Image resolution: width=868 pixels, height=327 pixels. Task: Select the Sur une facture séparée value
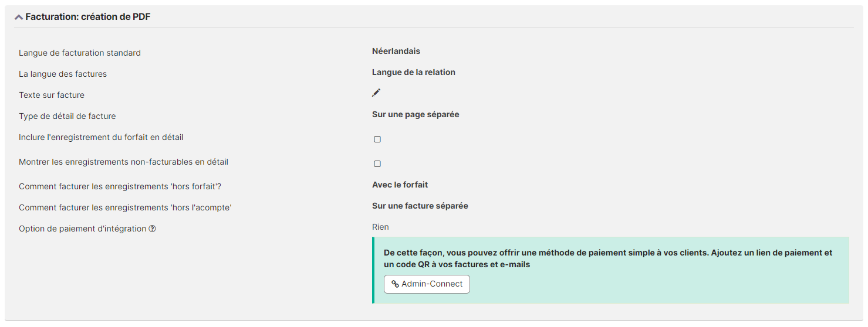pyautogui.click(x=420, y=206)
